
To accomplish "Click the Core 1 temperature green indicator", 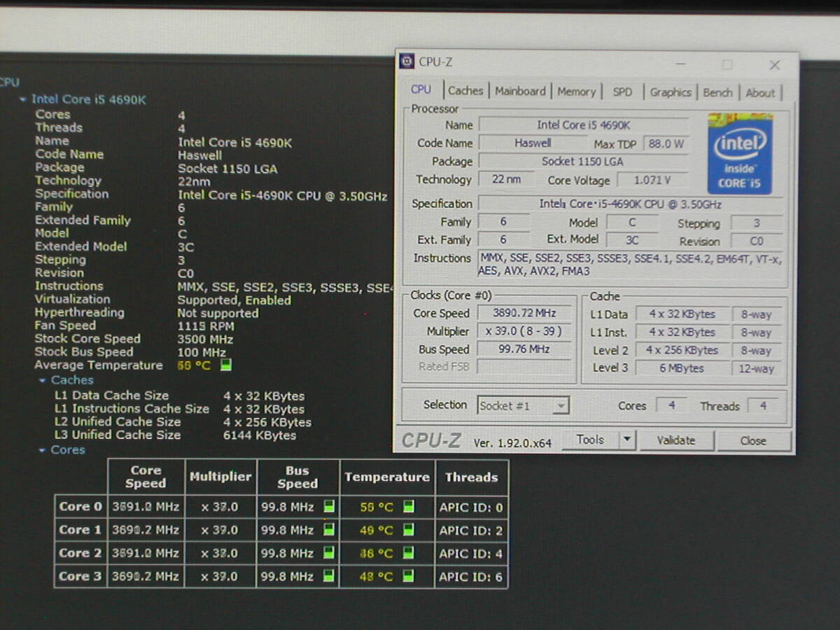I will pyautogui.click(x=408, y=530).
